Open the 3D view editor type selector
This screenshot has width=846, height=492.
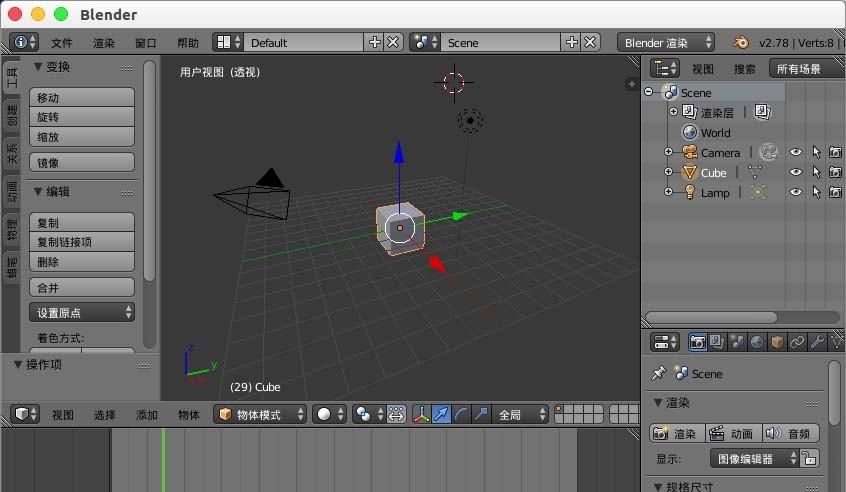click(x=25, y=414)
